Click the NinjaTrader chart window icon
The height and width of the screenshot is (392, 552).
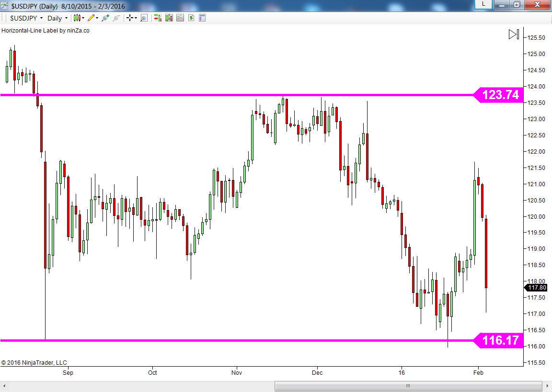[x=4, y=5]
